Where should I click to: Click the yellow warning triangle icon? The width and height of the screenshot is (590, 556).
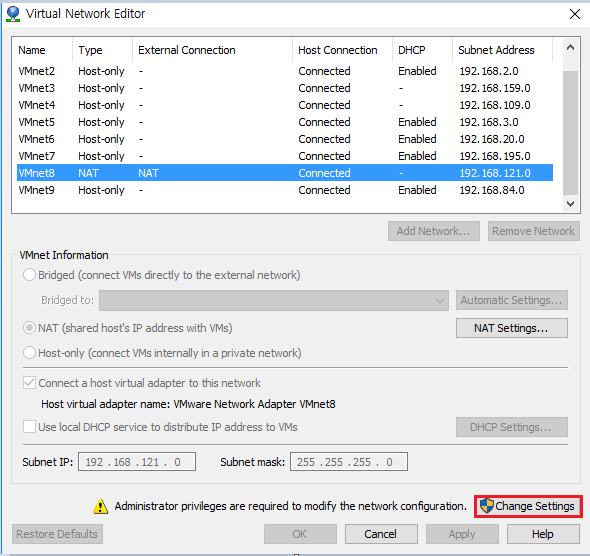(100, 506)
